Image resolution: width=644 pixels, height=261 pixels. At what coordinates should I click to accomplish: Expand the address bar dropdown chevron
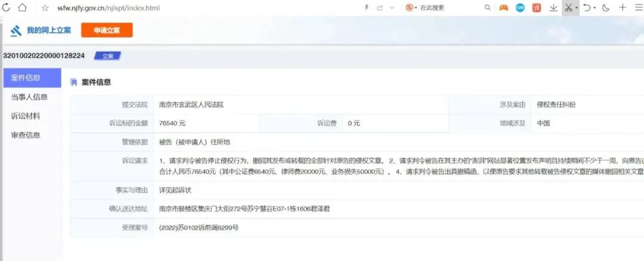point(392,8)
